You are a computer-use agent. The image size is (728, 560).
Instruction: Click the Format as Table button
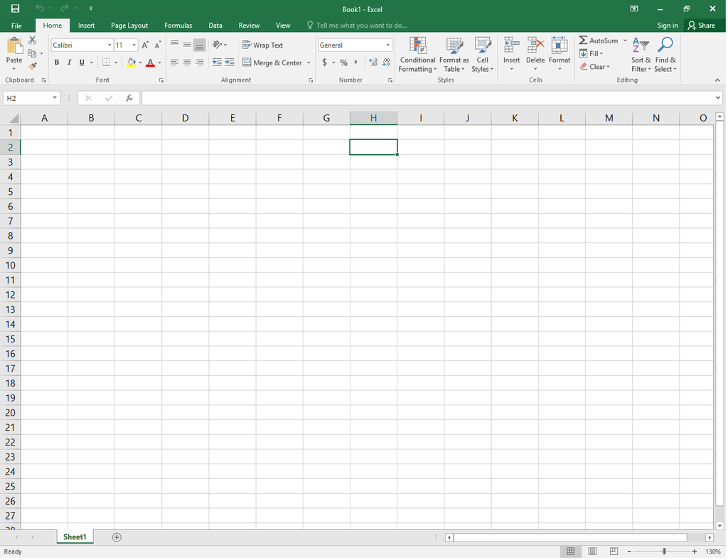(454, 55)
